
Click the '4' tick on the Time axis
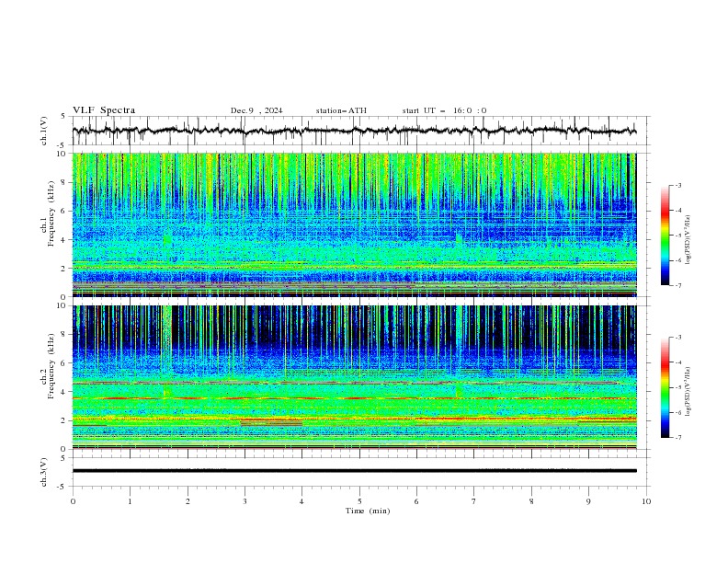pyautogui.click(x=302, y=501)
